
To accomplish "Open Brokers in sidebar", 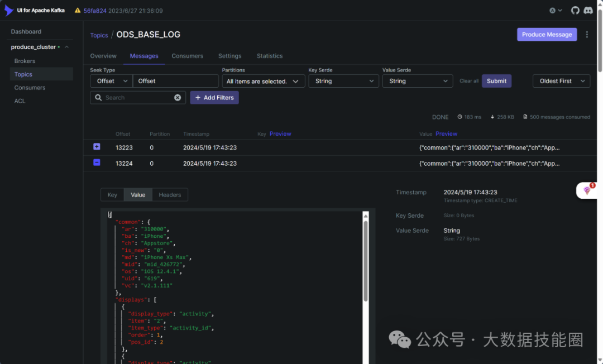I will (x=25, y=61).
